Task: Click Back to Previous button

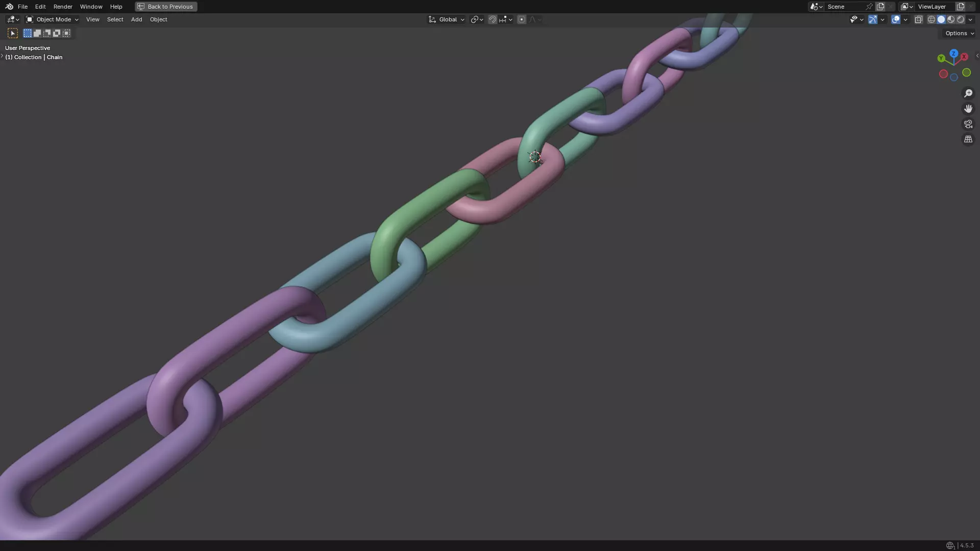Action: [x=166, y=7]
